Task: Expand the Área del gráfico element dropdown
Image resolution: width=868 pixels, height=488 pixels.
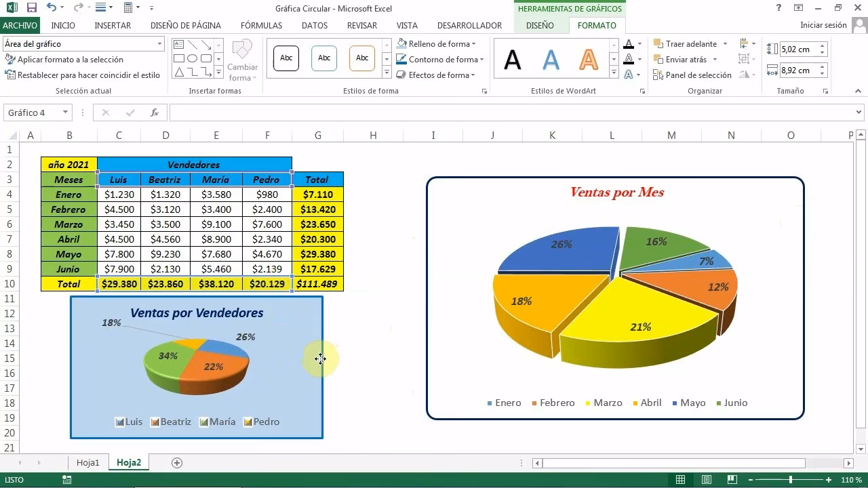Action: tap(160, 44)
